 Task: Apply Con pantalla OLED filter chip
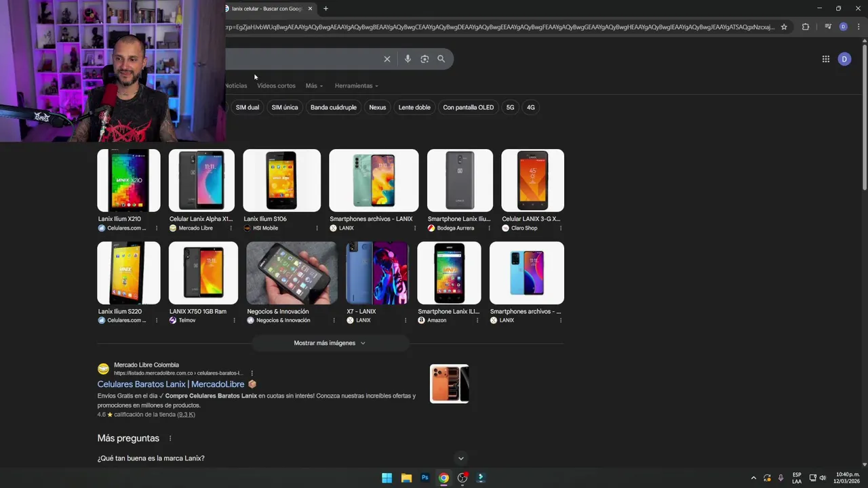tap(469, 107)
